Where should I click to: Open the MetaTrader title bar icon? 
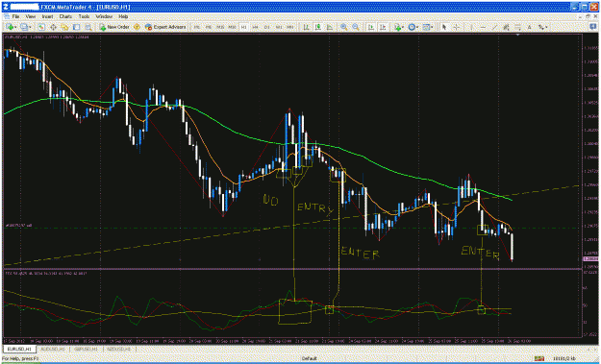6,7
